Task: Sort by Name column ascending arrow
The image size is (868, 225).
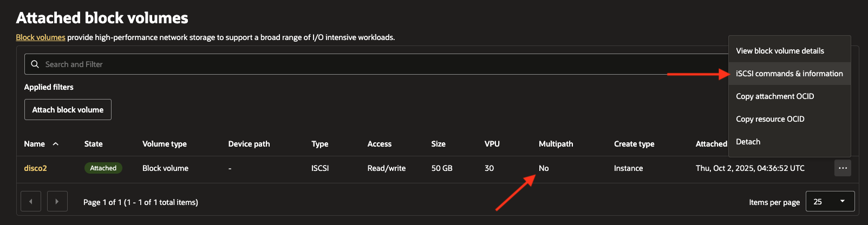Action: point(56,144)
